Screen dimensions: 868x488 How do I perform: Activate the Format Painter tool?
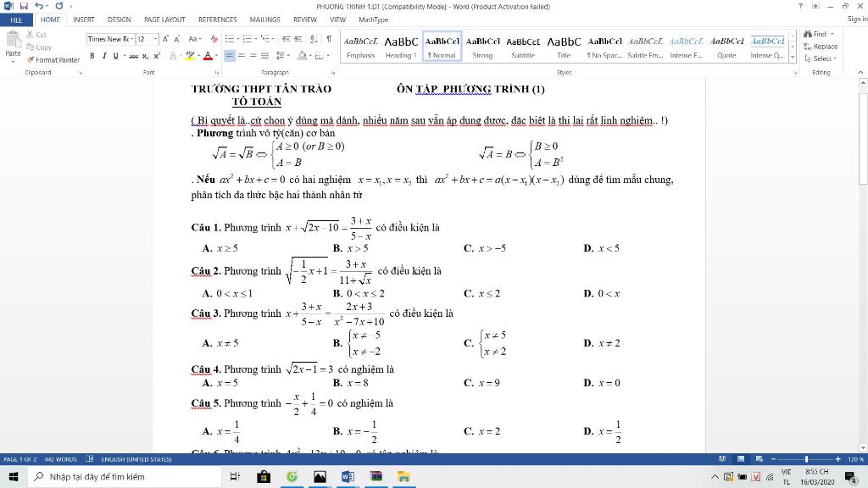tap(53, 60)
